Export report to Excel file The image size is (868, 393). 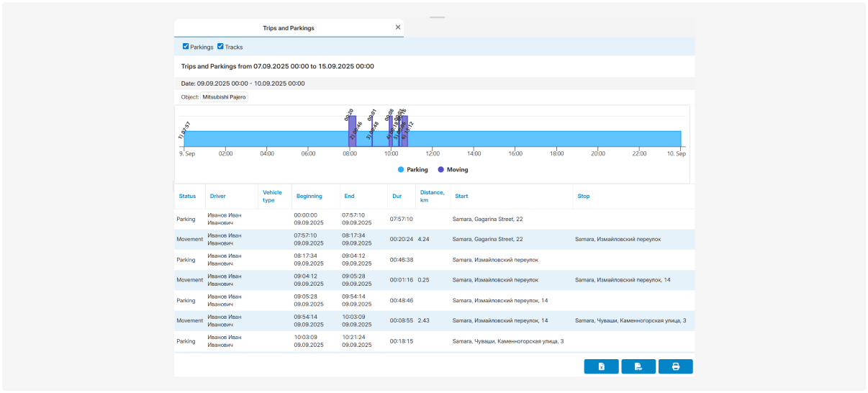[602, 366]
